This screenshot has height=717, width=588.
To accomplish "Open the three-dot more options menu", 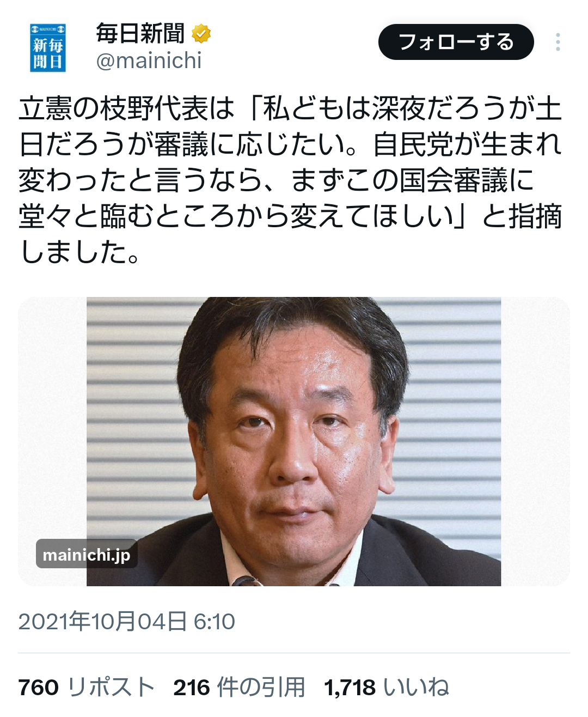I will 558,42.
